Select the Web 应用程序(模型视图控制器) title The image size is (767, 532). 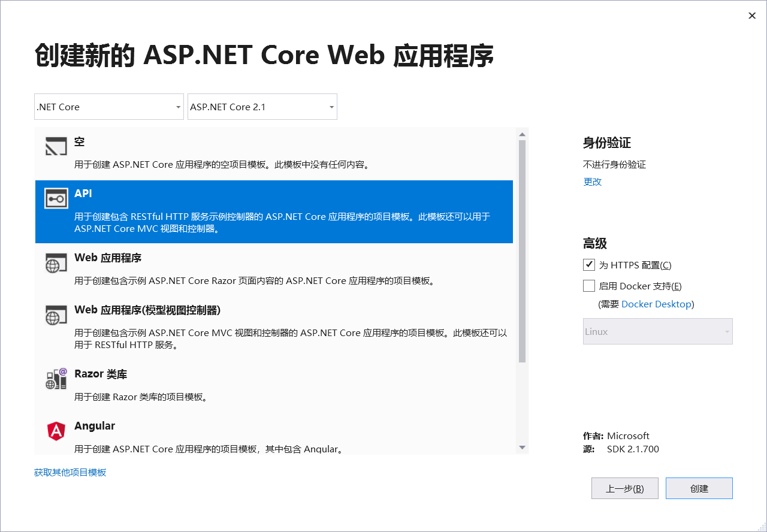click(147, 310)
